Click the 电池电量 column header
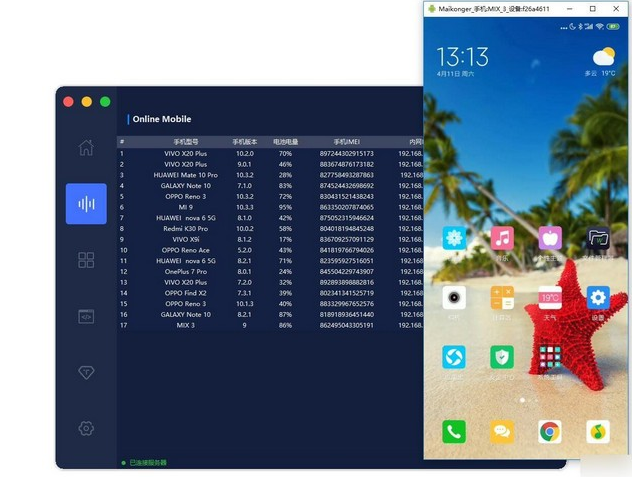Screen dimensions: 632x477 (x=285, y=142)
